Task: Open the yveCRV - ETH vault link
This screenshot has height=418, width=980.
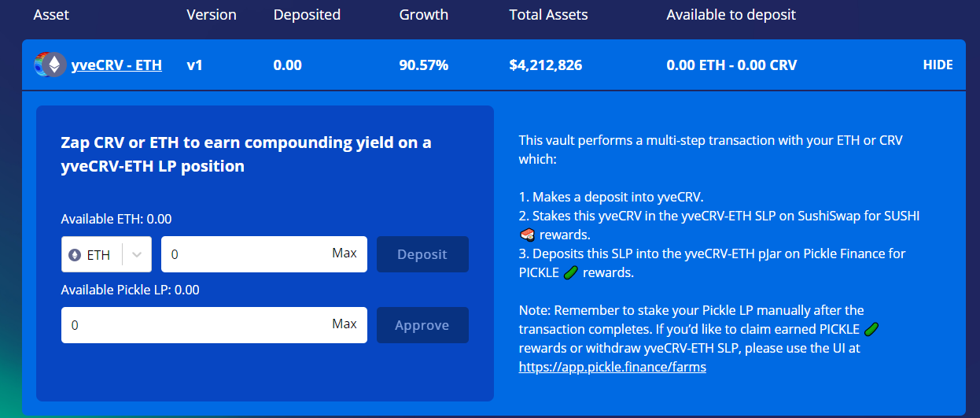Action: 116,65
